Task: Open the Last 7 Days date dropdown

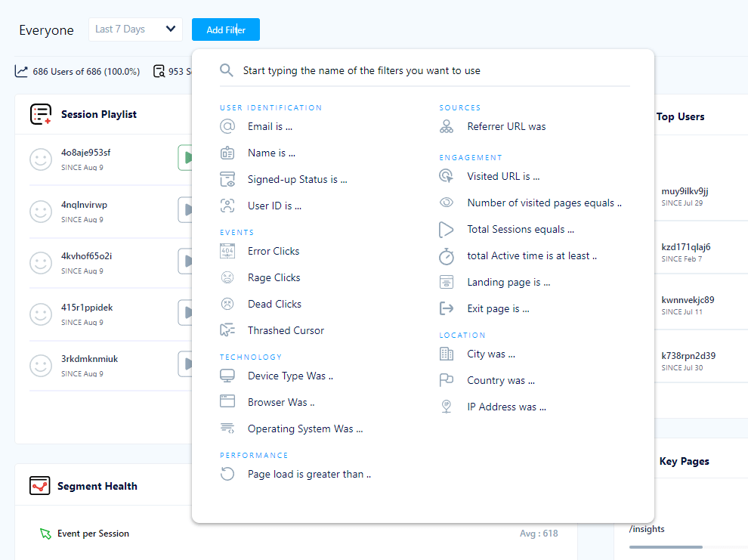Action: point(135,29)
